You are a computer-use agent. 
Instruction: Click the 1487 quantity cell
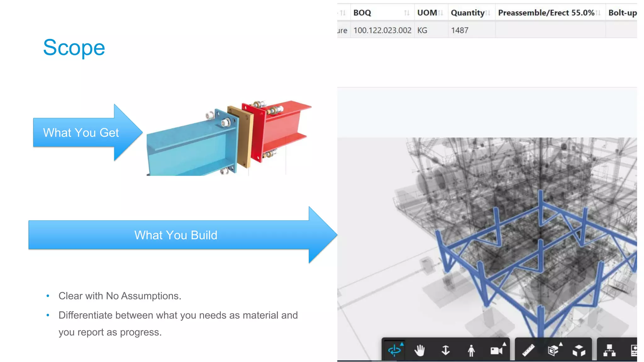click(460, 30)
